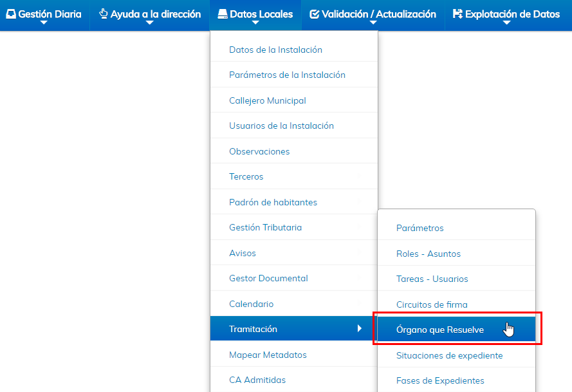
Task: Select the highlighted Tramitación item
Action: pyautogui.click(x=294, y=328)
